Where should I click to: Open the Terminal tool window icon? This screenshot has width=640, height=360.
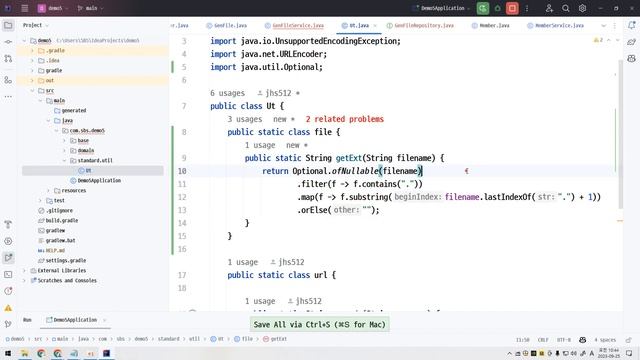8,274
